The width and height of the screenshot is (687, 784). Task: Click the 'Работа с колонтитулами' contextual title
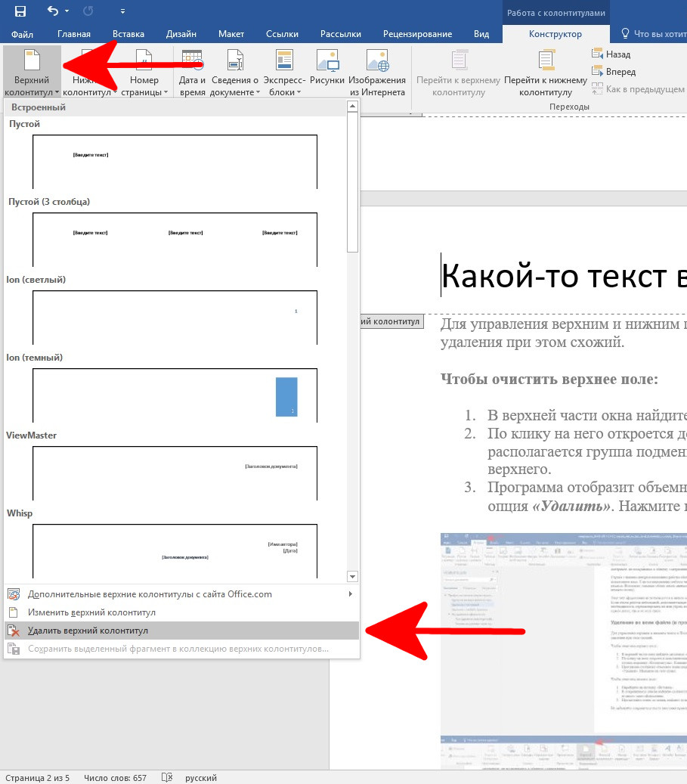coord(556,13)
